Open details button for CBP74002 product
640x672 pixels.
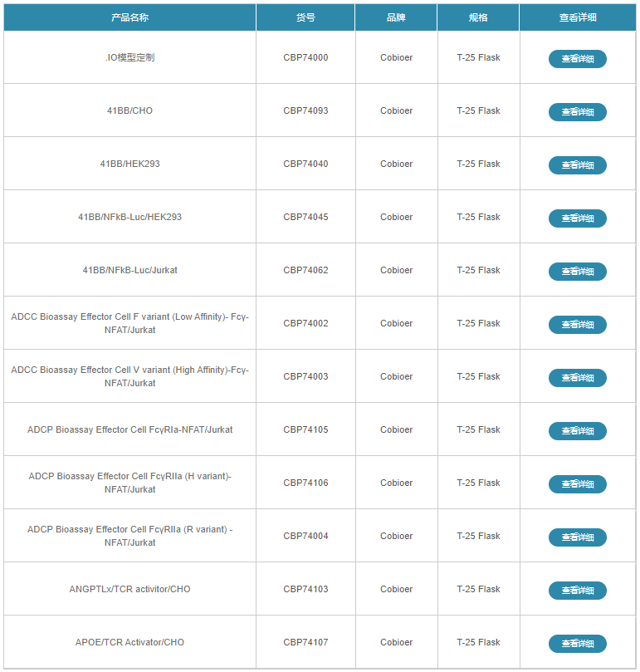(577, 325)
